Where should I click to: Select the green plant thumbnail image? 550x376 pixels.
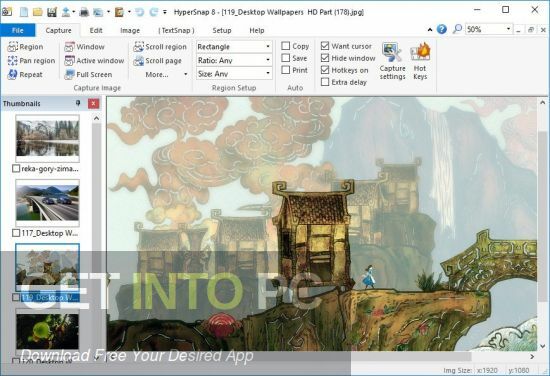click(47, 332)
